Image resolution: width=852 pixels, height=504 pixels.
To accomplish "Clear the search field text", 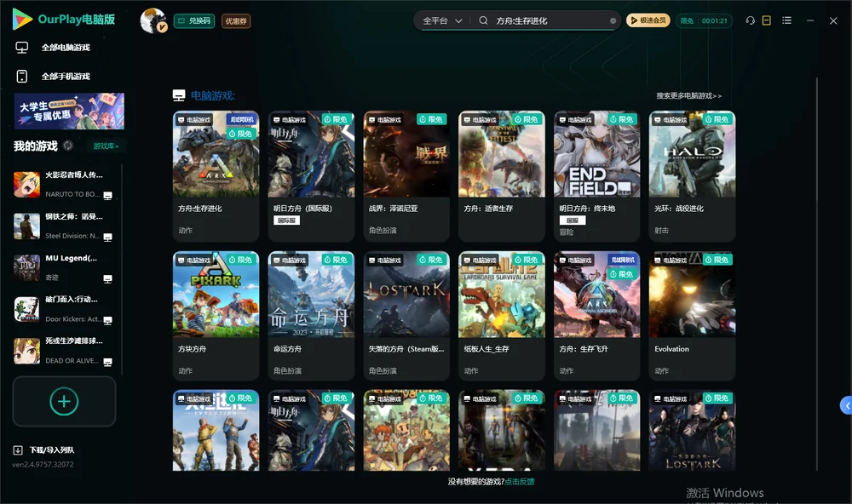I will tap(613, 20).
